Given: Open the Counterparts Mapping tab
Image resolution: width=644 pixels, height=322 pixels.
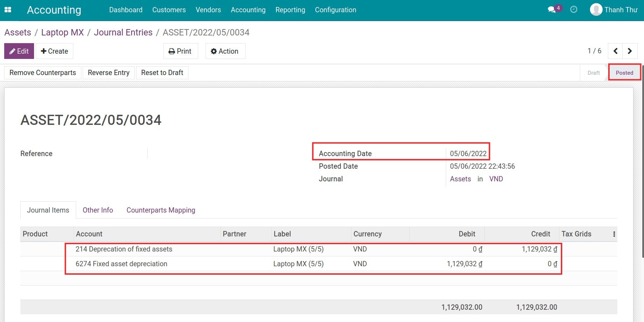Looking at the screenshot, I should [161, 210].
